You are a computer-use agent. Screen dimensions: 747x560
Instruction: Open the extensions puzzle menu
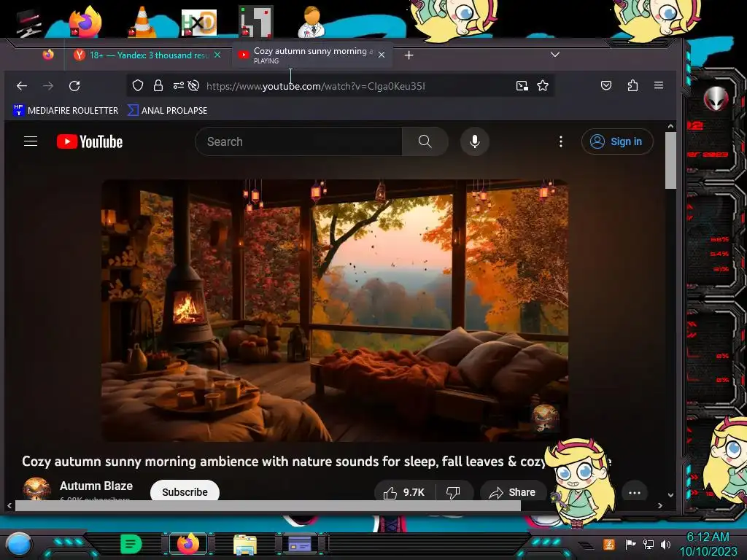click(x=632, y=86)
